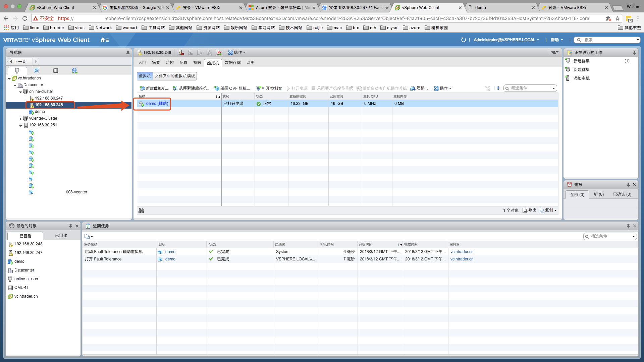
Task: Open the 帮助 help dropdown
Action: coord(556,40)
